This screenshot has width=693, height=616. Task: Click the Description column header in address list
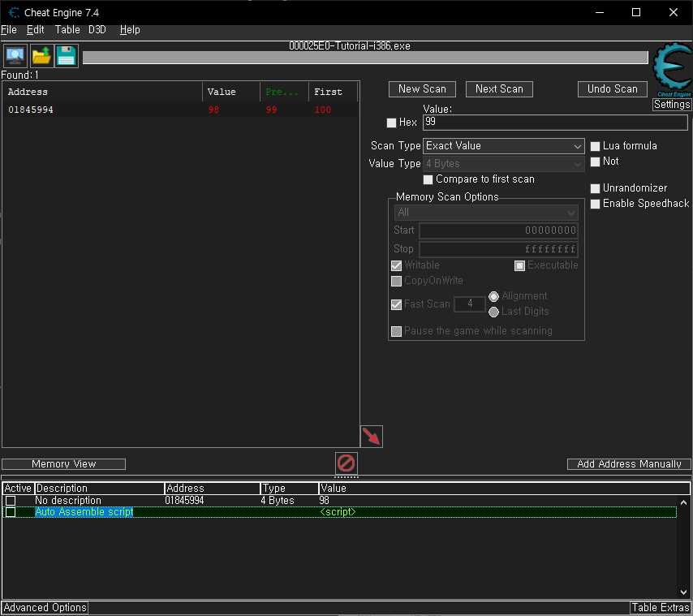point(100,489)
